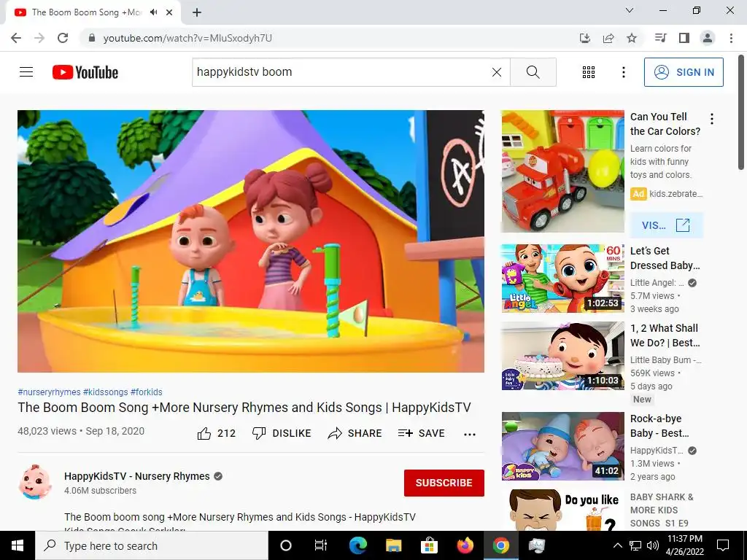Viewport: 747px width, 560px height.
Task: Open BABY SHARK & MORE KIDS SONGS title
Action: click(x=662, y=510)
